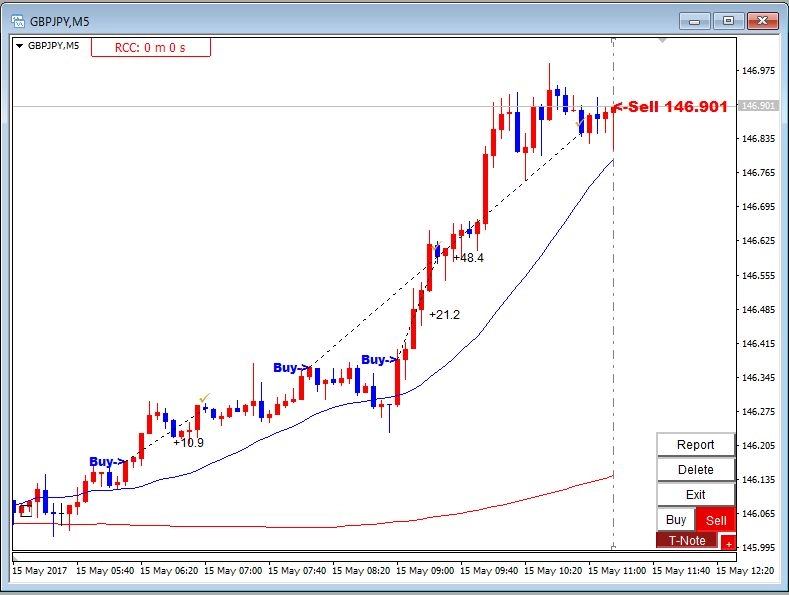Image resolution: width=789 pixels, height=595 pixels.
Task: Click the +48.4 profit label
Action: point(468,258)
